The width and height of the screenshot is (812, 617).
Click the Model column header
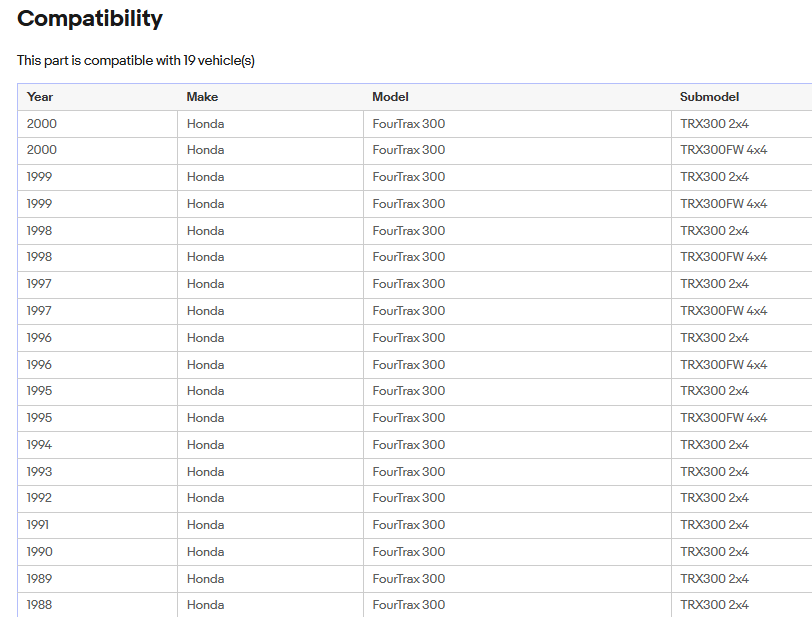tap(390, 97)
